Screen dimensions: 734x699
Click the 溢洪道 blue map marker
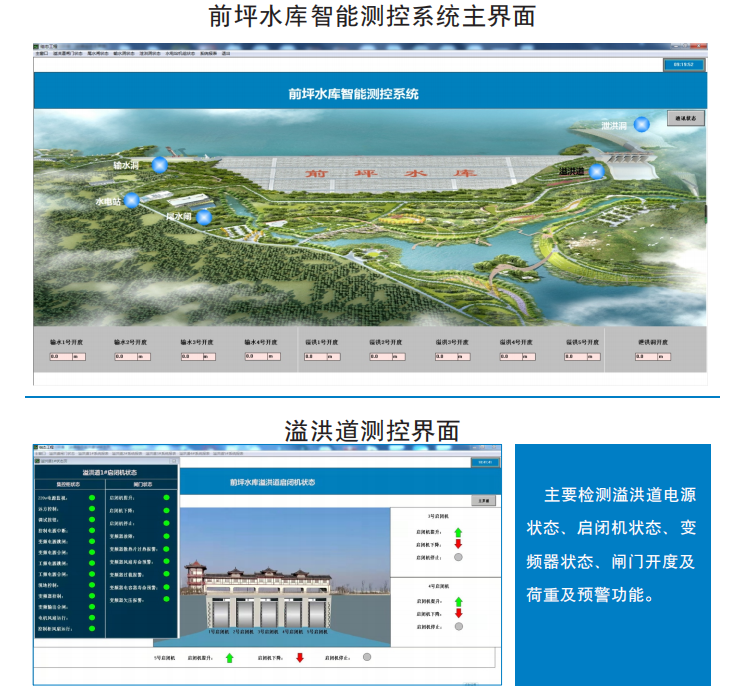tap(597, 172)
